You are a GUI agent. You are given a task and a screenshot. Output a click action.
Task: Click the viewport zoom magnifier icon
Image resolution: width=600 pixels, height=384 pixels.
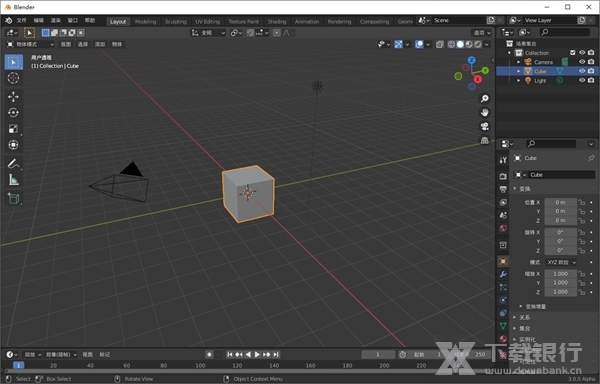[484, 99]
